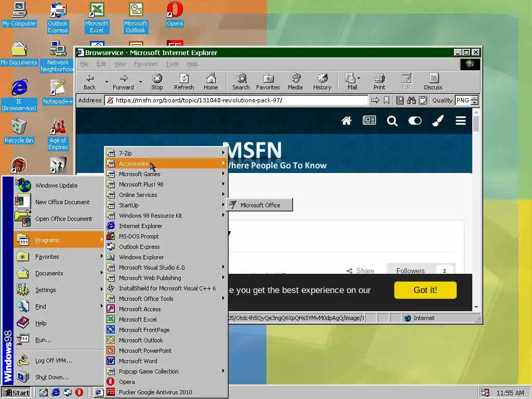Launch Fucker Google Antivirus 2010 entry
This screenshot has height=399, width=532.
click(166, 392)
